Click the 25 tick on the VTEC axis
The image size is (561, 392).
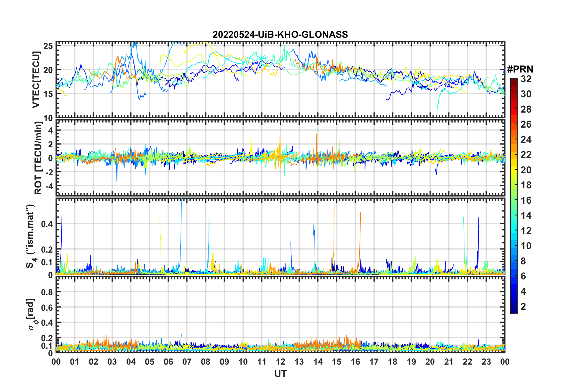(48, 46)
